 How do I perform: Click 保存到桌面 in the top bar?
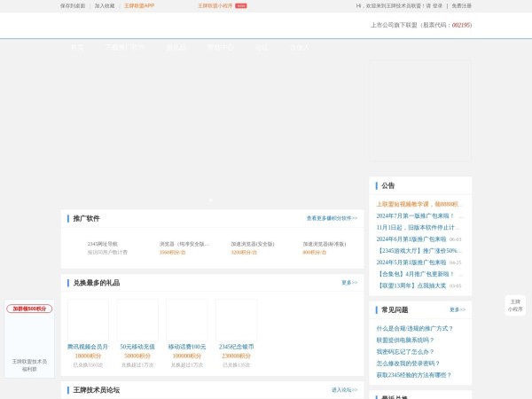pyautogui.click(x=73, y=5)
